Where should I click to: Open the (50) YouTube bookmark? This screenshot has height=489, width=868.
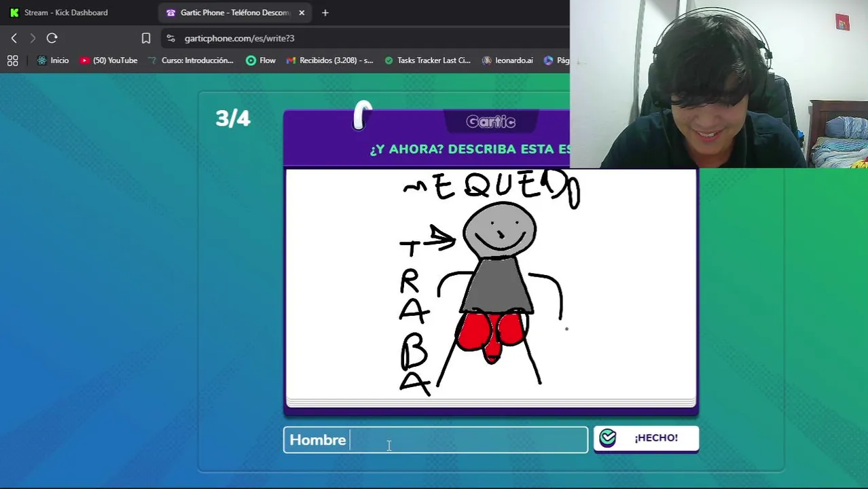click(x=109, y=60)
